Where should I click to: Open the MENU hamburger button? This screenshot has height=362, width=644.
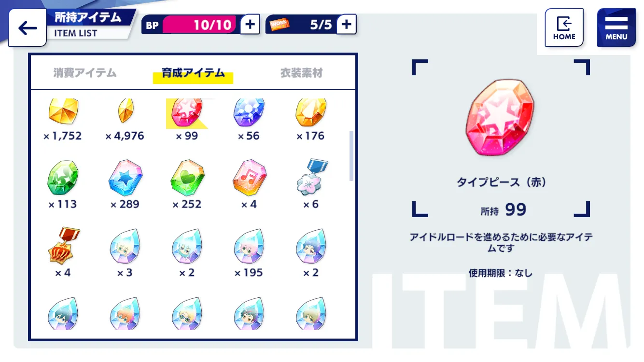[616, 28]
